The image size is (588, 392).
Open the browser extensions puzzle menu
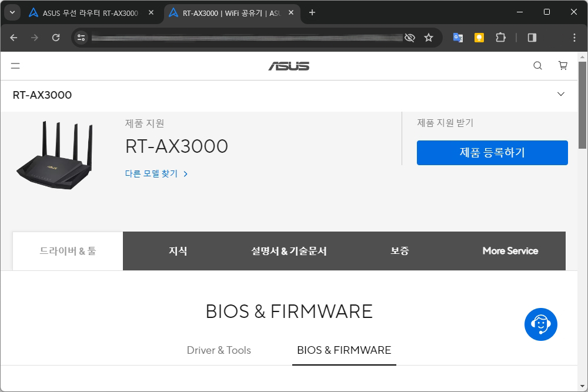point(500,38)
